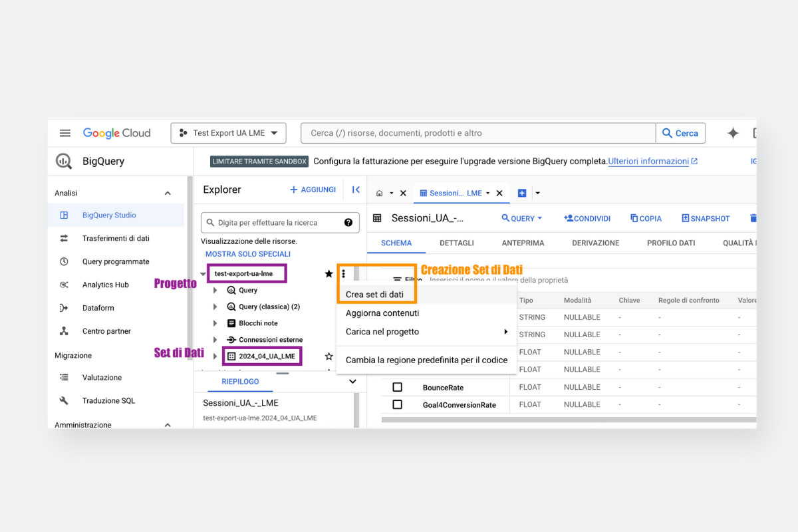Collapse the Riepilogo panel with the chevron
This screenshot has height=532, width=798.
click(x=352, y=382)
